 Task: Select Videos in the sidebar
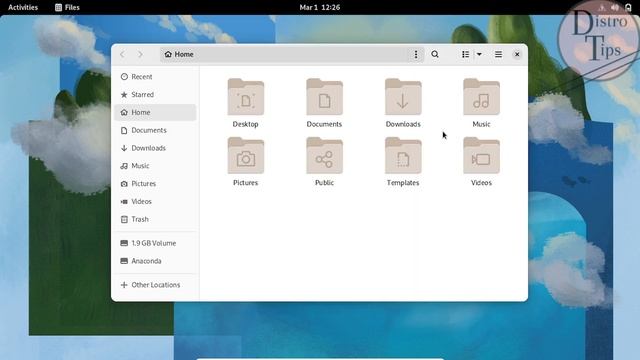click(x=156, y=201)
